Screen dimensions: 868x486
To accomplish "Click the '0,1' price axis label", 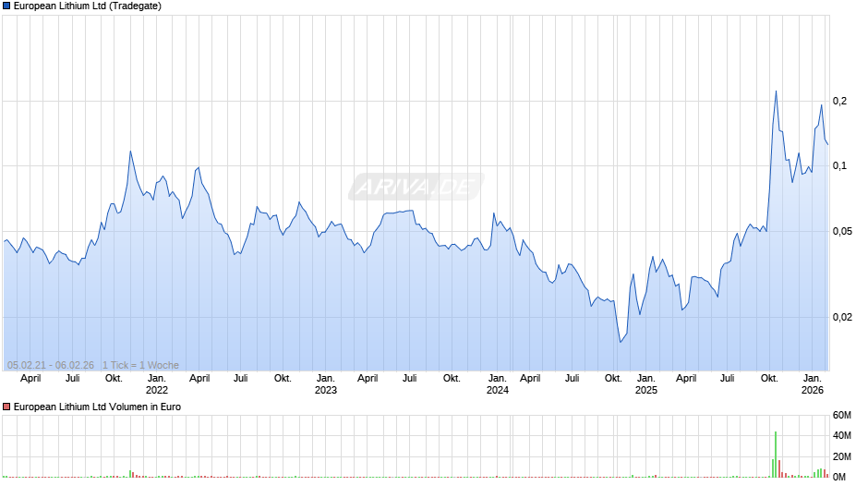I will click(x=839, y=165).
